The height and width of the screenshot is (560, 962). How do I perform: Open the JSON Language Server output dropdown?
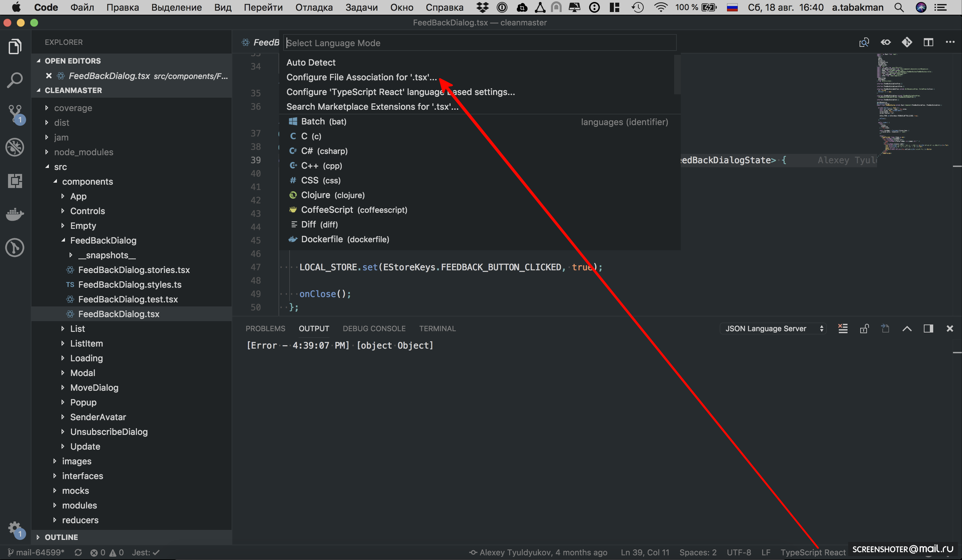(x=773, y=329)
